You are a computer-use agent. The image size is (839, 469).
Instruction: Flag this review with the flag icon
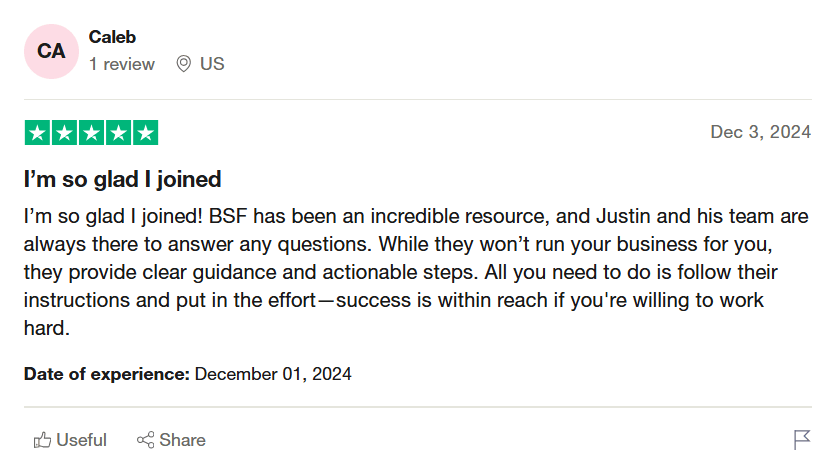(802, 440)
